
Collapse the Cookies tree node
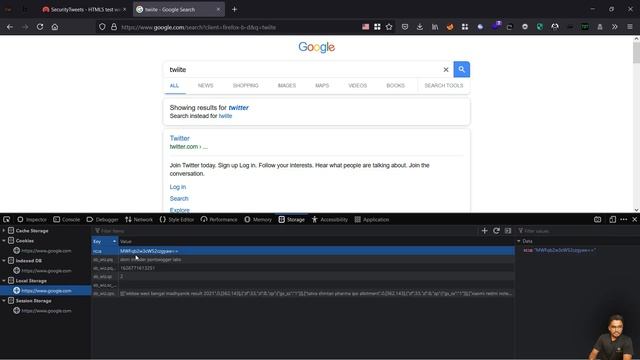[4, 241]
